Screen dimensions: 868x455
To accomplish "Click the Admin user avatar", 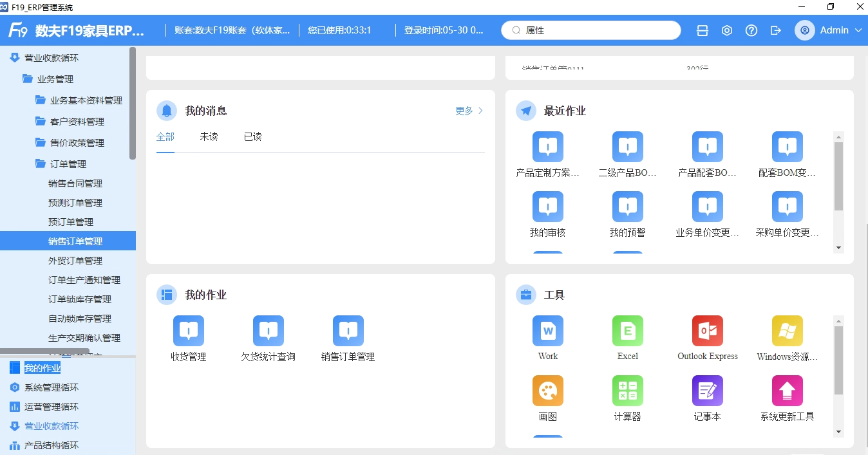I will pos(805,30).
